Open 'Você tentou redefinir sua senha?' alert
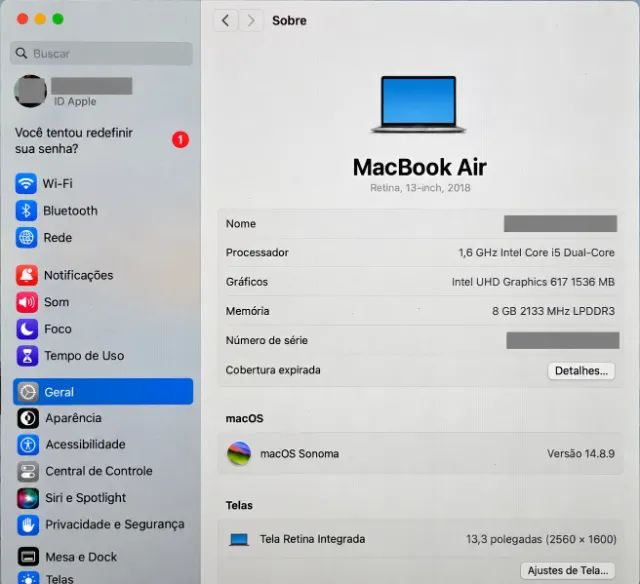The width and height of the screenshot is (640, 584). click(74, 140)
